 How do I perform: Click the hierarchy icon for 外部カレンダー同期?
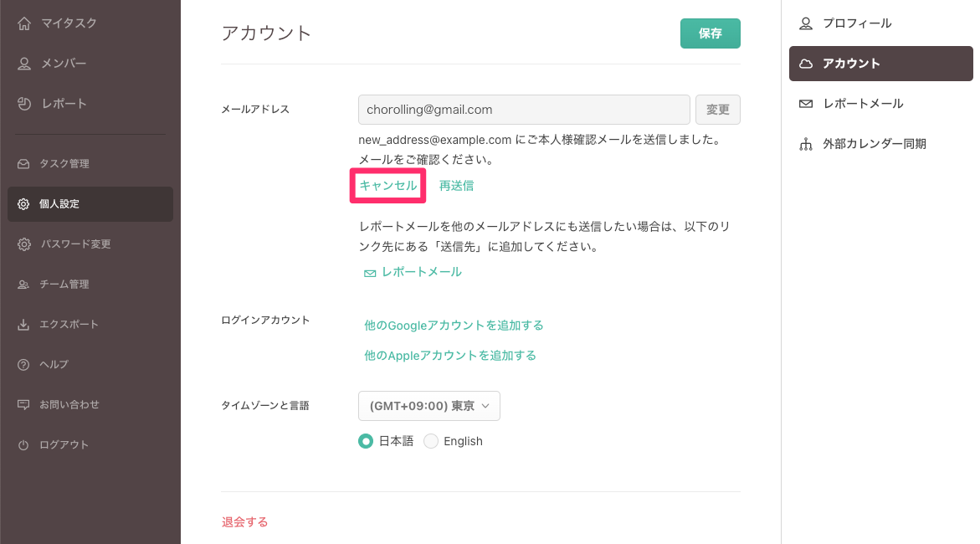pyautogui.click(x=806, y=144)
